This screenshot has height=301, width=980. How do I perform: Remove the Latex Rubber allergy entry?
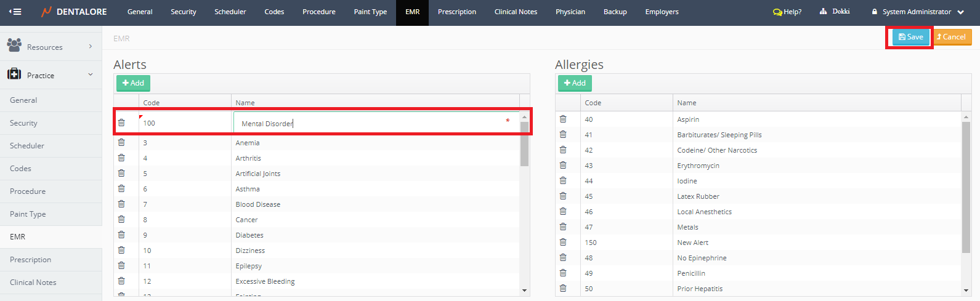click(563, 196)
